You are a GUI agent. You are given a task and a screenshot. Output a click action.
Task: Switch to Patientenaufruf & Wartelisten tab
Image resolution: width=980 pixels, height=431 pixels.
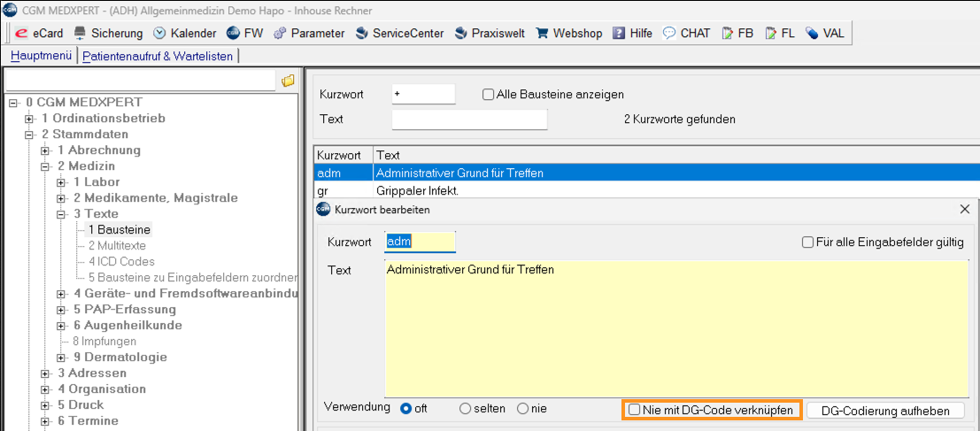158,56
